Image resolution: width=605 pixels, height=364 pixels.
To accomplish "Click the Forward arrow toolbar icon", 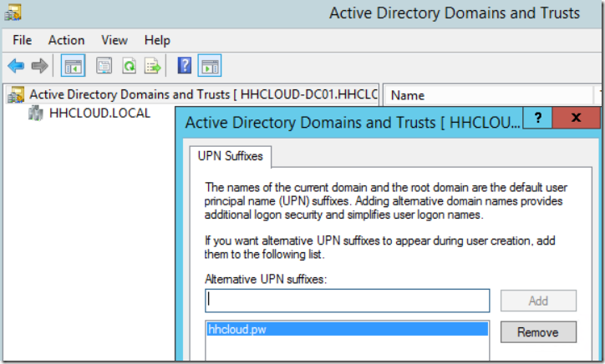I will pos(39,66).
